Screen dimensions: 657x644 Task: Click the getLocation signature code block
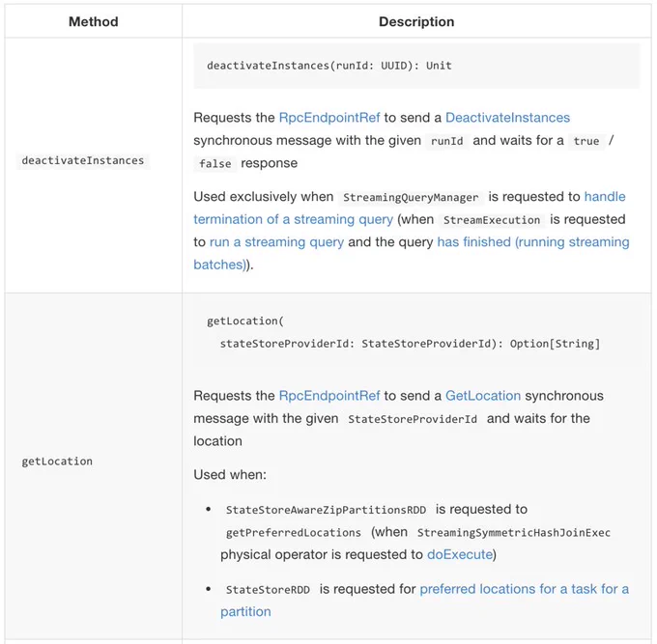[x=416, y=332]
